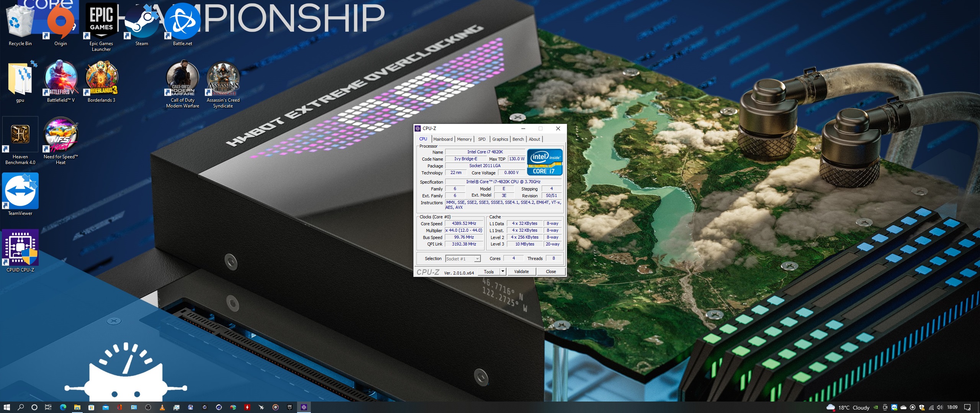Open CPUID CPU-Z desktop shortcut

coord(20,251)
